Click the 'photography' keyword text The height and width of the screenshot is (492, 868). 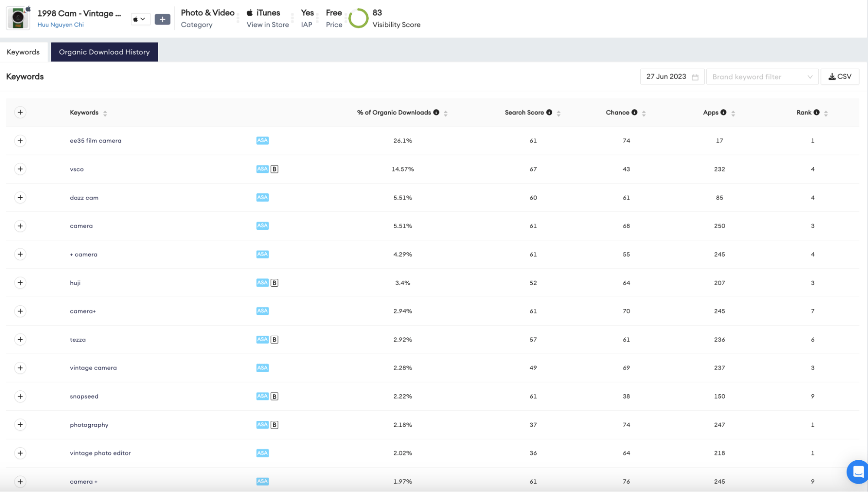point(89,425)
